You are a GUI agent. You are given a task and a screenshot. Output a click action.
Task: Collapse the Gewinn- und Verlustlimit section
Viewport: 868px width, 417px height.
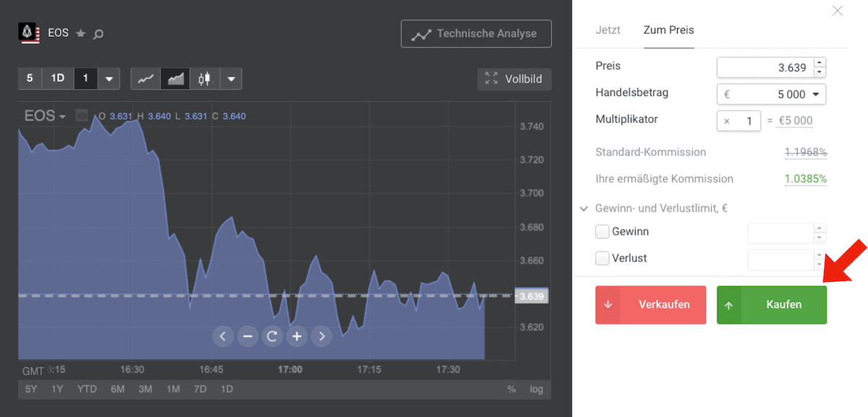(x=584, y=209)
